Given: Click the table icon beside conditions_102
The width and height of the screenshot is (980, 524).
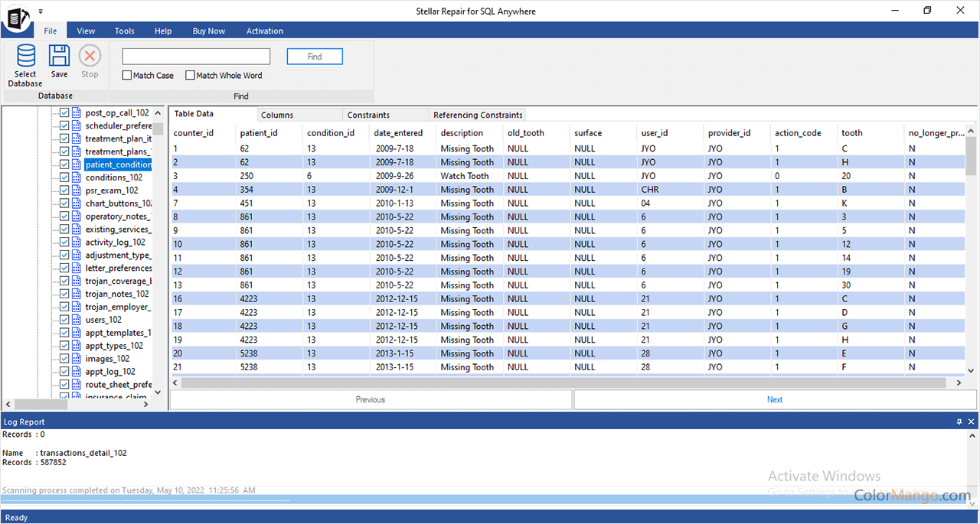Looking at the screenshot, I should click(76, 177).
